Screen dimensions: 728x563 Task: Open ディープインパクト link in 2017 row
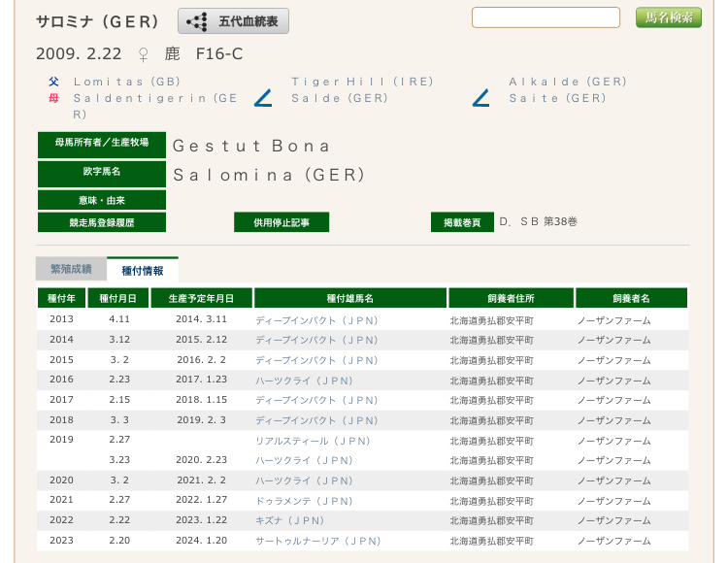tap(316, 401)
